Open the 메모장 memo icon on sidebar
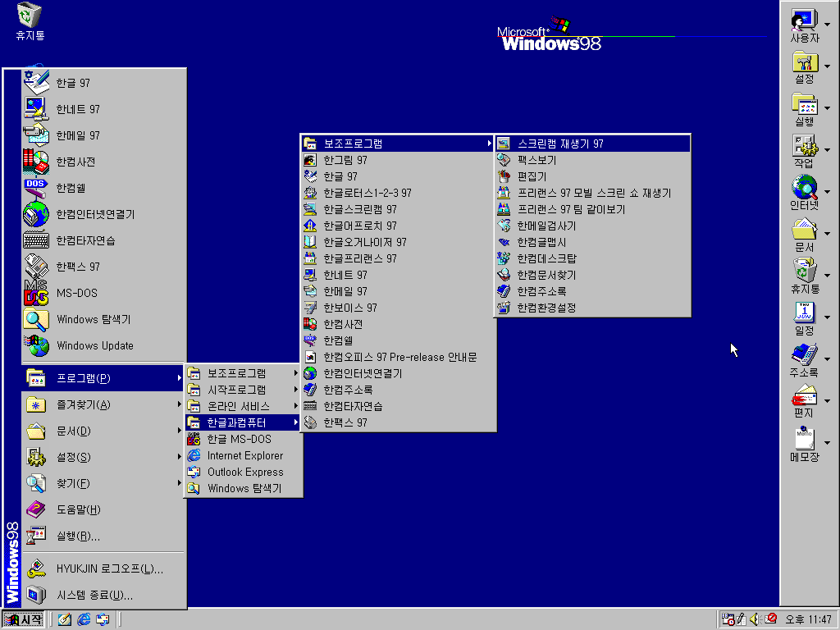Screen dimensions: 840x630 [x=804, y=444]
